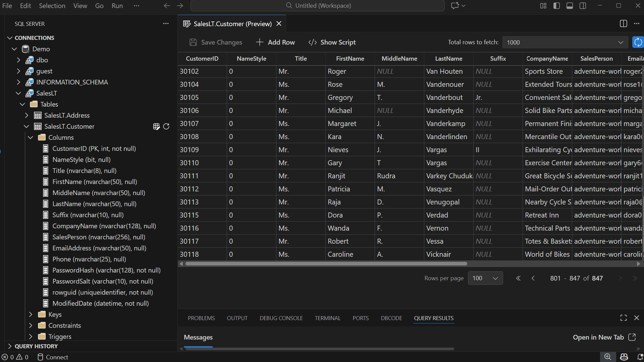Screen dimensions: 644x362
Task: Open the Rows per page dropdown
Action: (485, 278)
